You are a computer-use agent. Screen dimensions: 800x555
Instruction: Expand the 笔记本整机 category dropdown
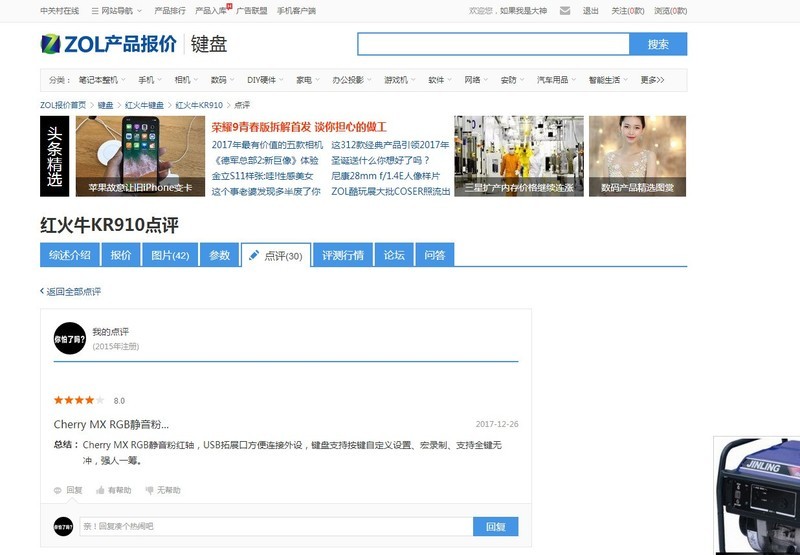[x=100, y=80]
